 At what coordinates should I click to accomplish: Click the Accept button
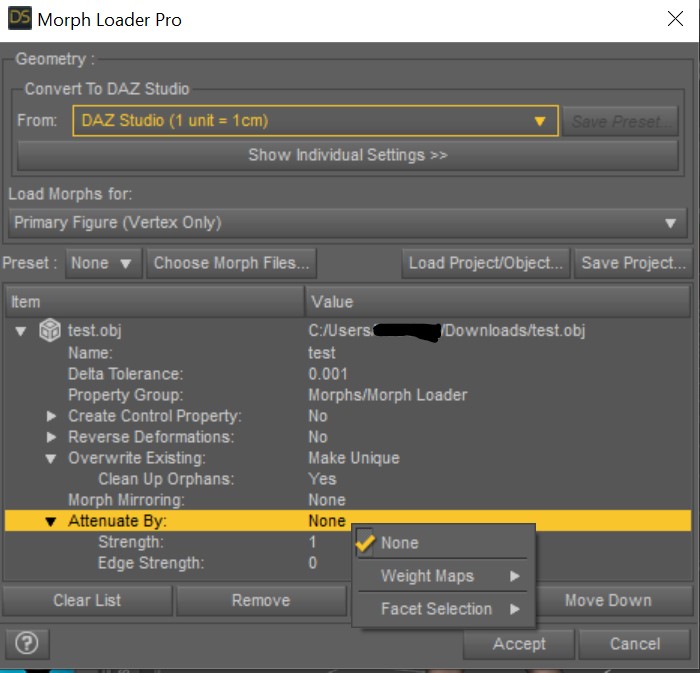519,644
